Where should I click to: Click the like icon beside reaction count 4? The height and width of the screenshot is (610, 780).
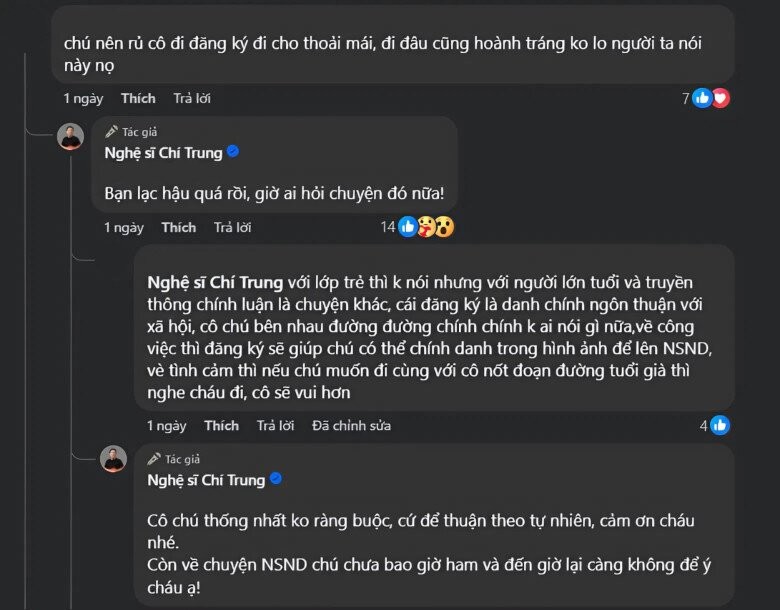tap(720, 425)
